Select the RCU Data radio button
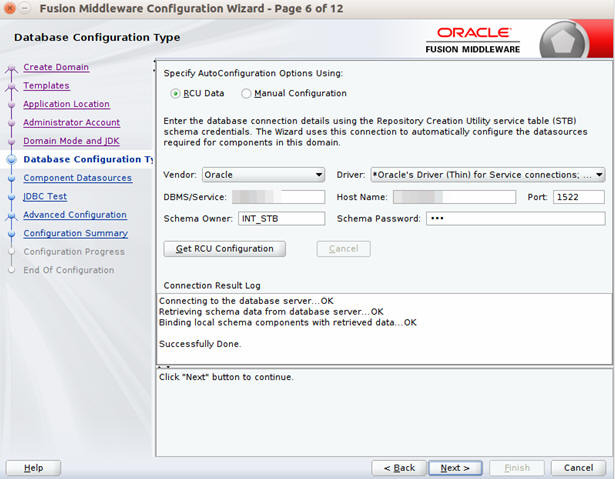Screen dimensions: 615x479 (175, 94)
